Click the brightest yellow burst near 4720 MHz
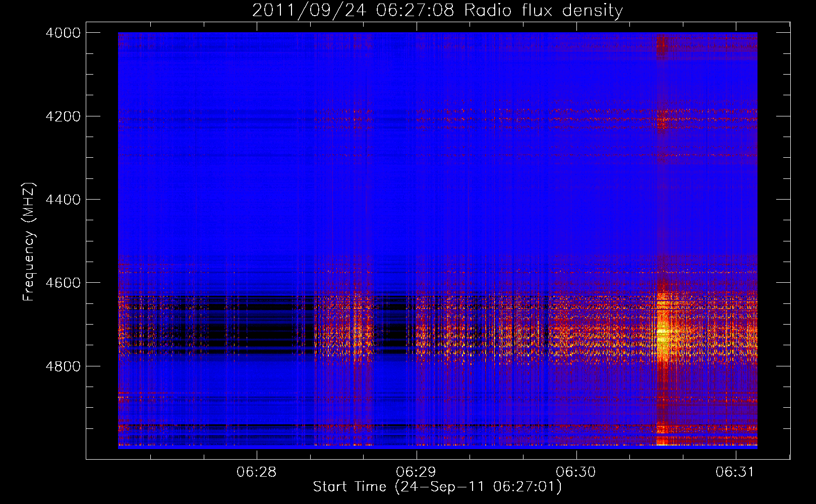 tap(662, 333)
